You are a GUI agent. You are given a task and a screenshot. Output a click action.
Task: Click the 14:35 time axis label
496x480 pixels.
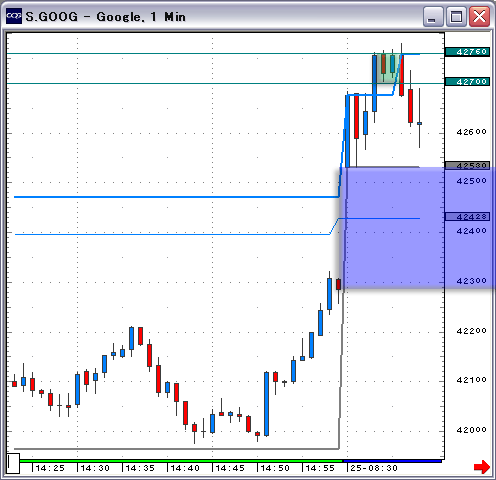140,468
